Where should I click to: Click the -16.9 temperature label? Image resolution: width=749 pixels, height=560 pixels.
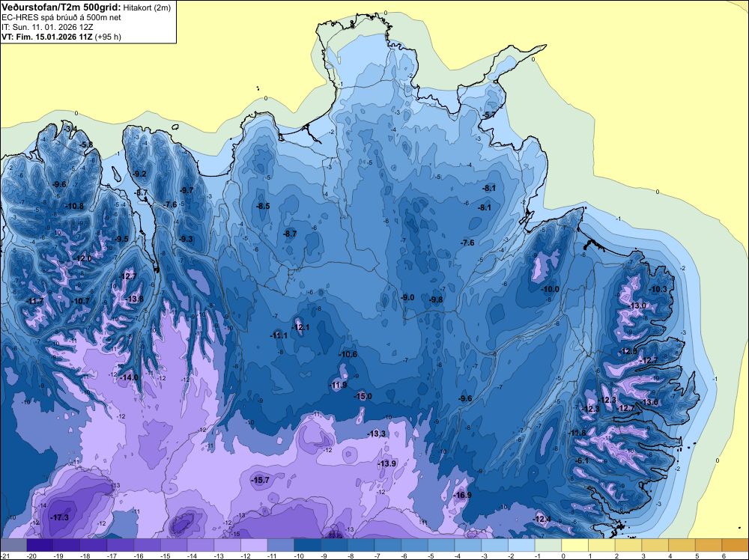[462, 495]
